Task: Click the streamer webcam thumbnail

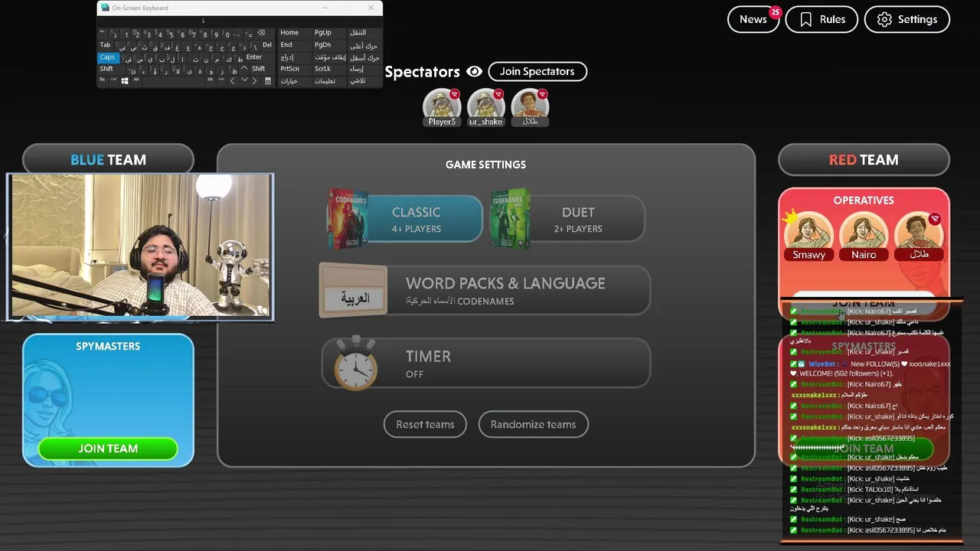Action: (140, 246)
